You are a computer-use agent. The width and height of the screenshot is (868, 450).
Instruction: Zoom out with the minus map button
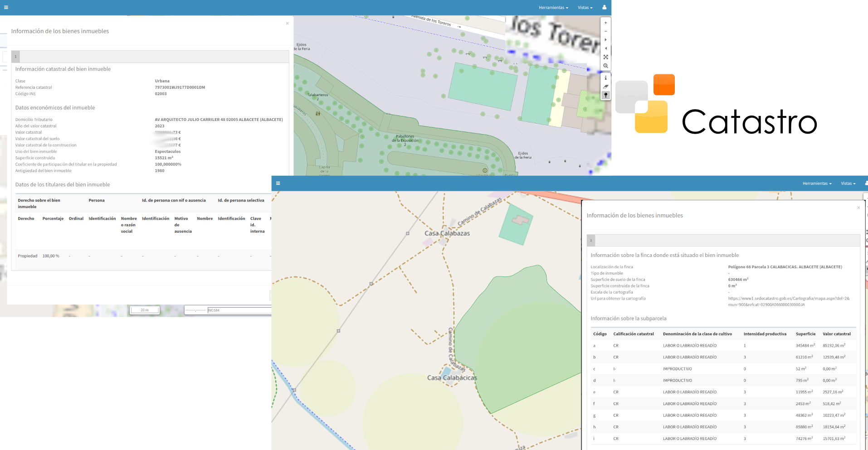coord(605,31)
